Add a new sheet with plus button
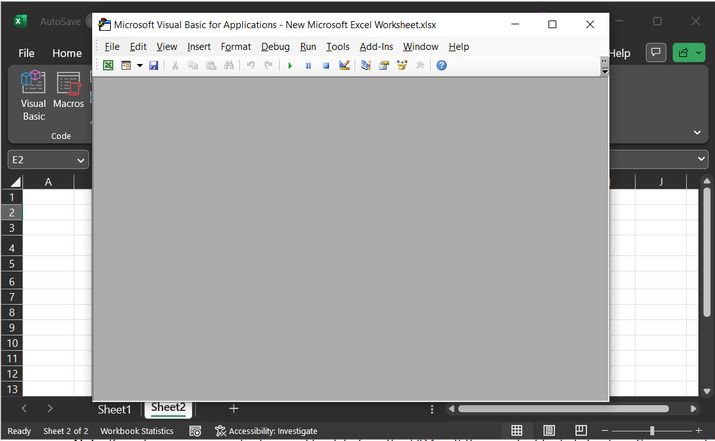The width and height of the screenshot is (715, 441). (x=233, y=409)
